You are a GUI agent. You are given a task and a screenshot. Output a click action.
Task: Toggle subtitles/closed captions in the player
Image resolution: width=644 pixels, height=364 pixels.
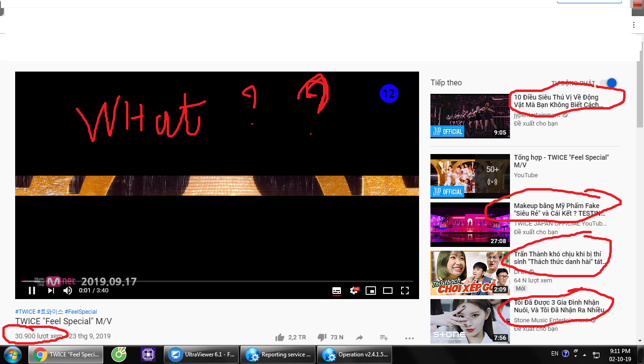[337, 291]
